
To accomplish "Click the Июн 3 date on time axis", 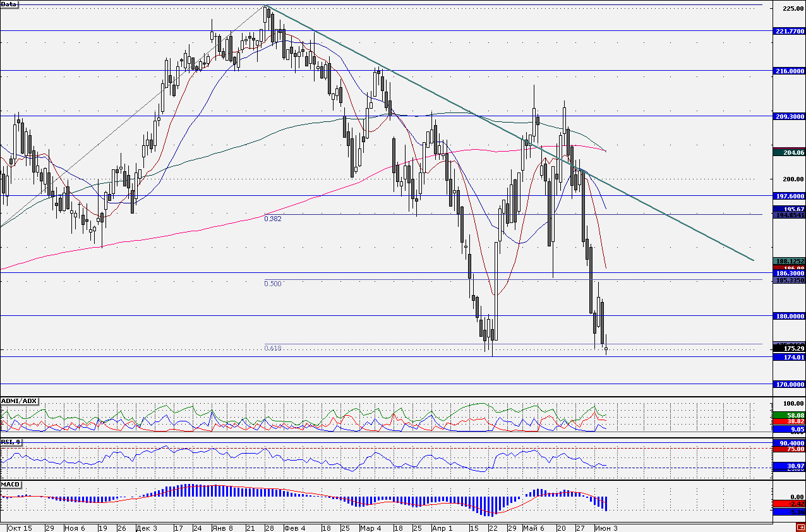I will tap(606, 528).
